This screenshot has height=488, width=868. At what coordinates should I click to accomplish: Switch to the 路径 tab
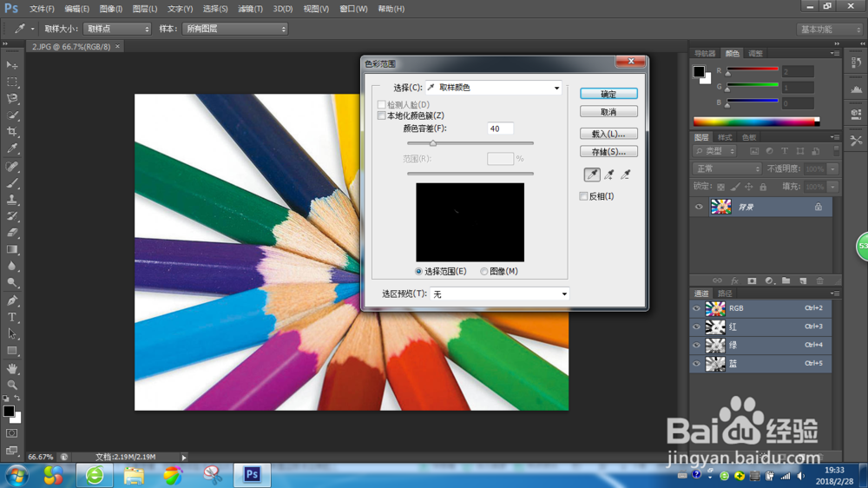pos(725,293)
